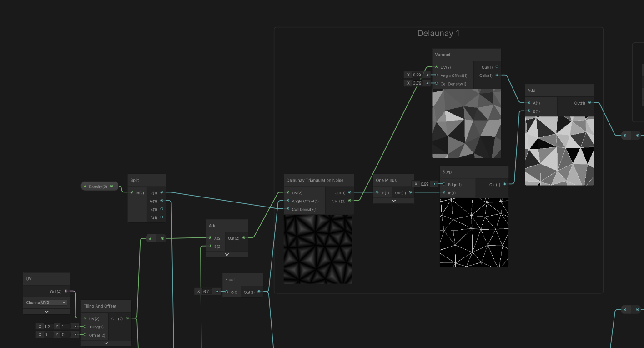Select the Density property node
The width and height of the screenshot is (644, 348).
pos(99,187)
